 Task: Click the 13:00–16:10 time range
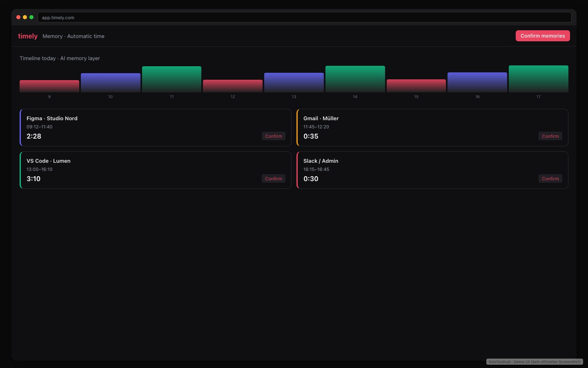(x=40, y=169)
